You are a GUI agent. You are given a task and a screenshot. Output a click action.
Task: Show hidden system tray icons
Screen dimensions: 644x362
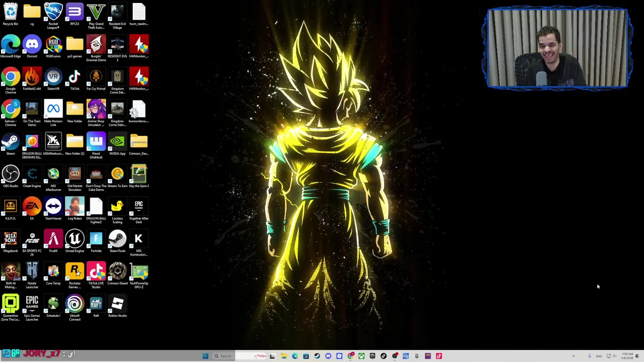click(573, 356)
